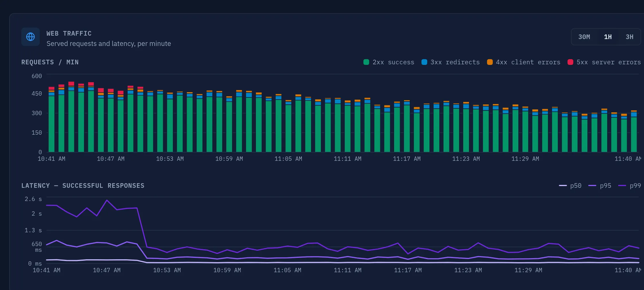Click the 1.3 s latency axis label

click(x=33, y=230)
